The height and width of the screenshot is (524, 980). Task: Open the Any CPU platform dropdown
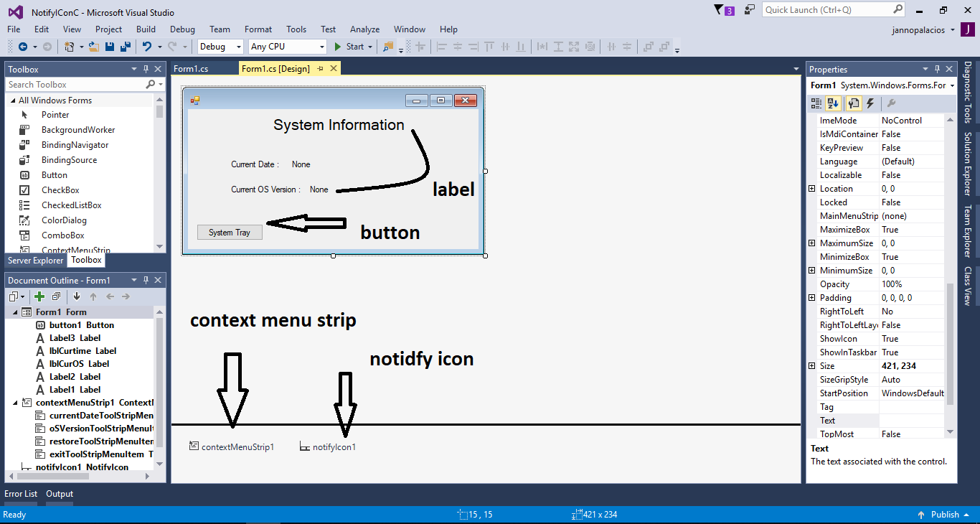pos(288,47)
